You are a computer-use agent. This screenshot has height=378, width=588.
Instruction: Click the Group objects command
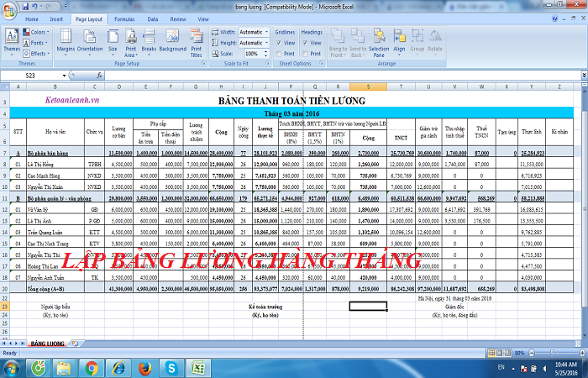417,42
